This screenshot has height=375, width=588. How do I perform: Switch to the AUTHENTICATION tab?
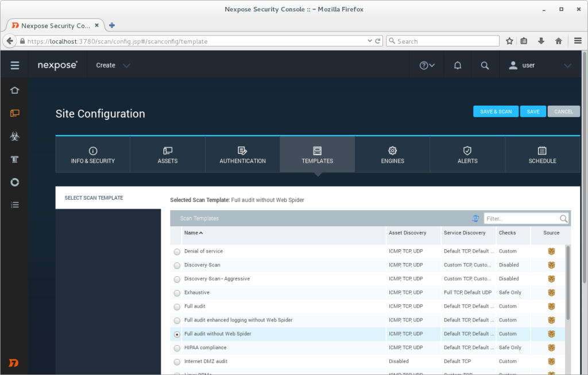coord(242,153)
